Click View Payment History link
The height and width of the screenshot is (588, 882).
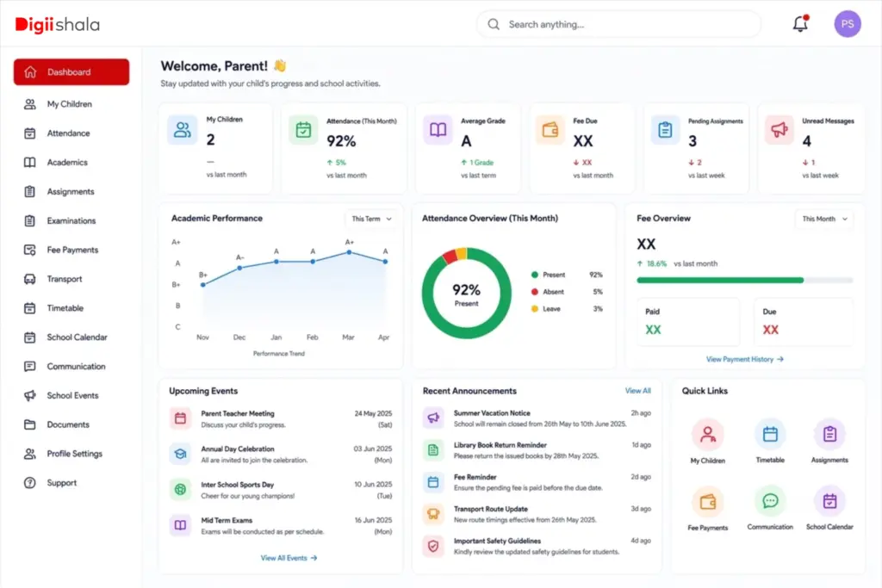[x=745, y=359]
